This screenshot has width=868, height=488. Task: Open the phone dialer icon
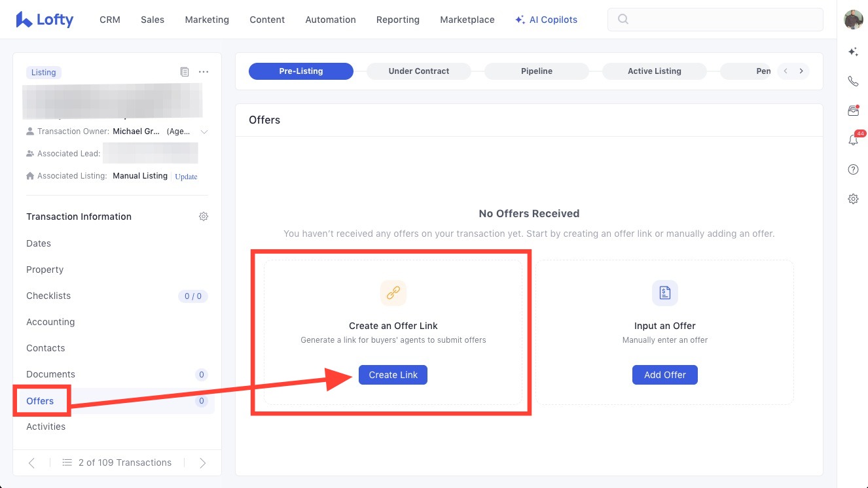[853, 81]
